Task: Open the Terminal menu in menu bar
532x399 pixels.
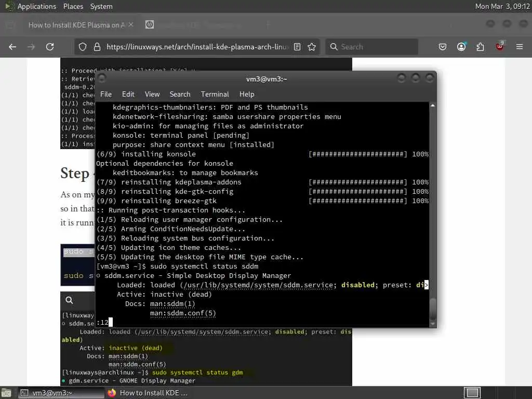Action: (x=215, y=95)
